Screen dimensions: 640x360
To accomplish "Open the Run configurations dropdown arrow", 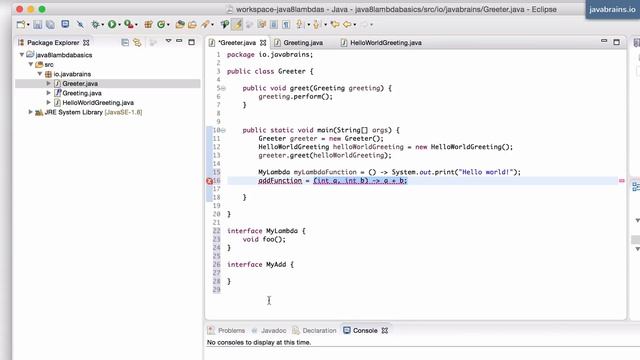I will pos(119,25).
